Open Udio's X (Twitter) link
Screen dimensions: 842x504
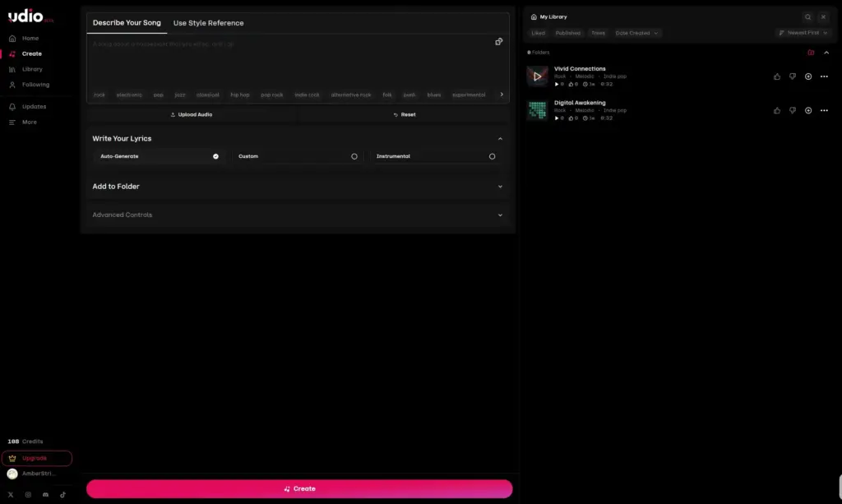11,495
